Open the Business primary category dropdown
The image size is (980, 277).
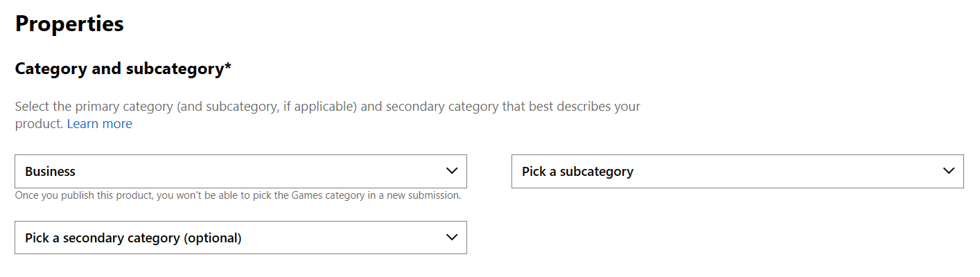tap(240, 171)
